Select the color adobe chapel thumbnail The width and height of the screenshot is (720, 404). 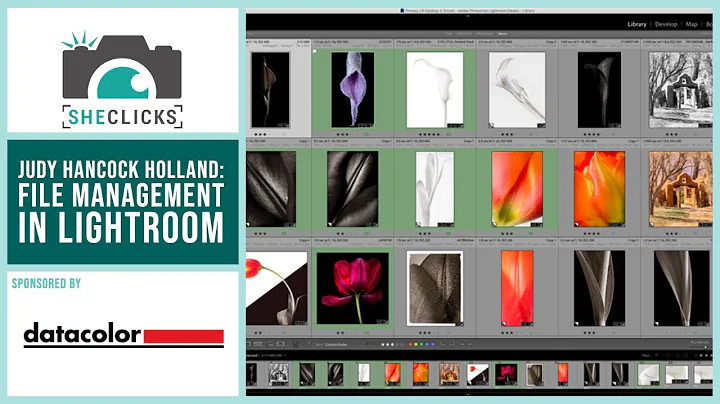point(681,189)
